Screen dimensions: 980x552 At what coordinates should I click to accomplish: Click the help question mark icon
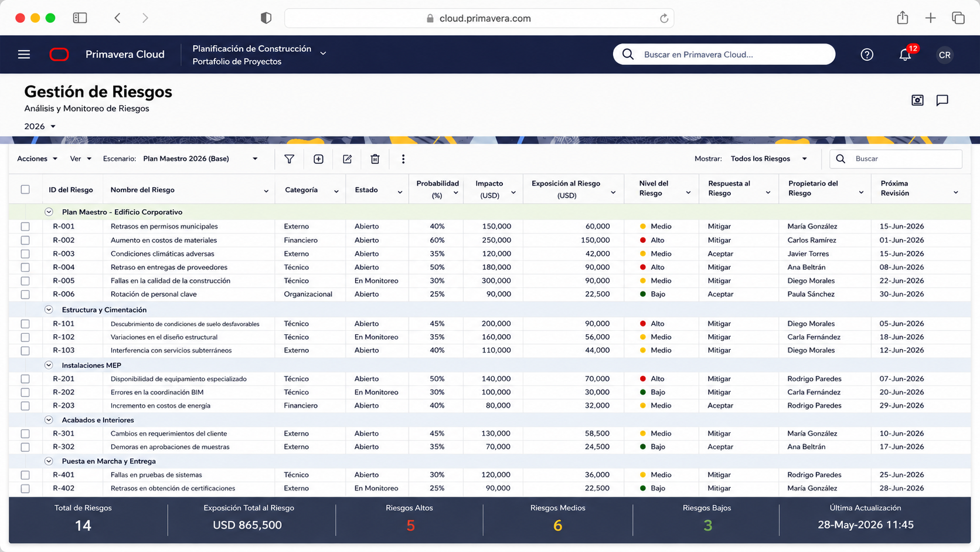867,55
